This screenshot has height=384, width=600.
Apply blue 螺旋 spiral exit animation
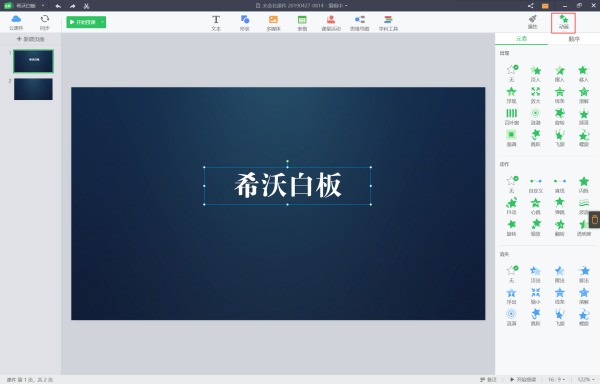point(584,317)
